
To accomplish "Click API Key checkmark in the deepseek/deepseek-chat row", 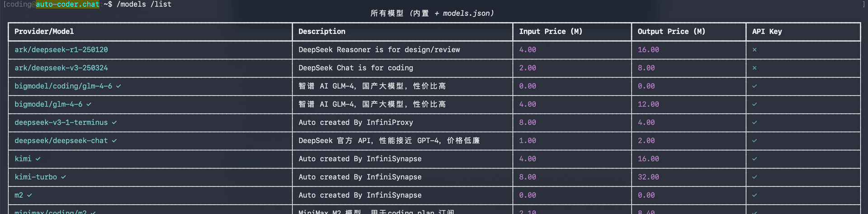I will (x=754, y=141).
